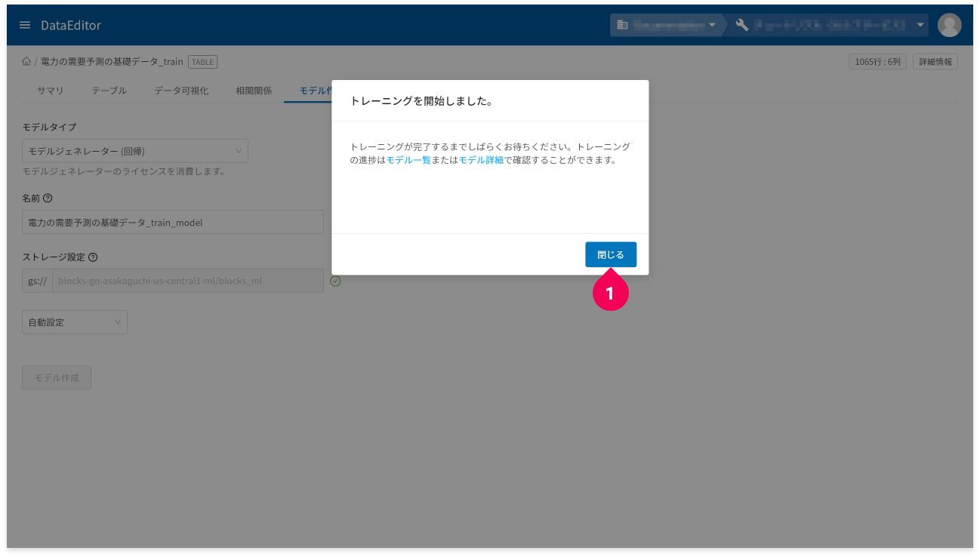This screenshot has height=557, width=980.
Task: Click the building organization icon in header
Action: pos(622,25)
